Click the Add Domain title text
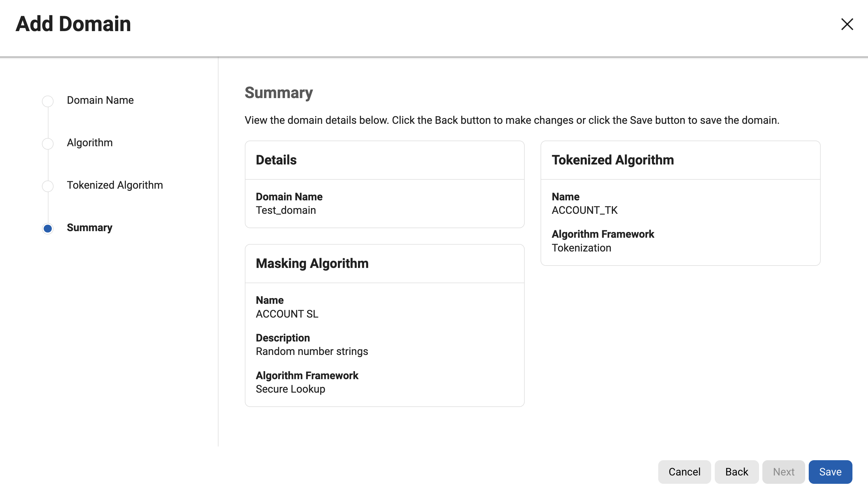The image size is (868, 491). click(x=74, y=24)
